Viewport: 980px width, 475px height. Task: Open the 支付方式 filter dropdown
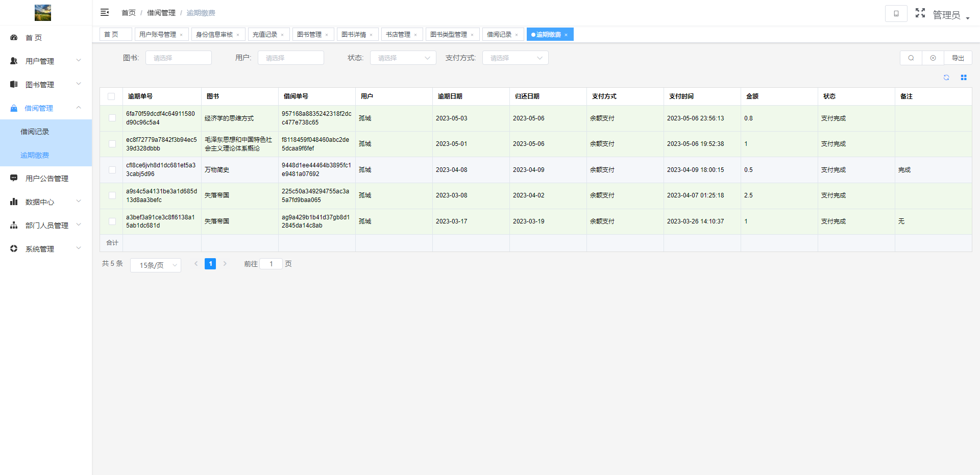(x=515, y=58)
